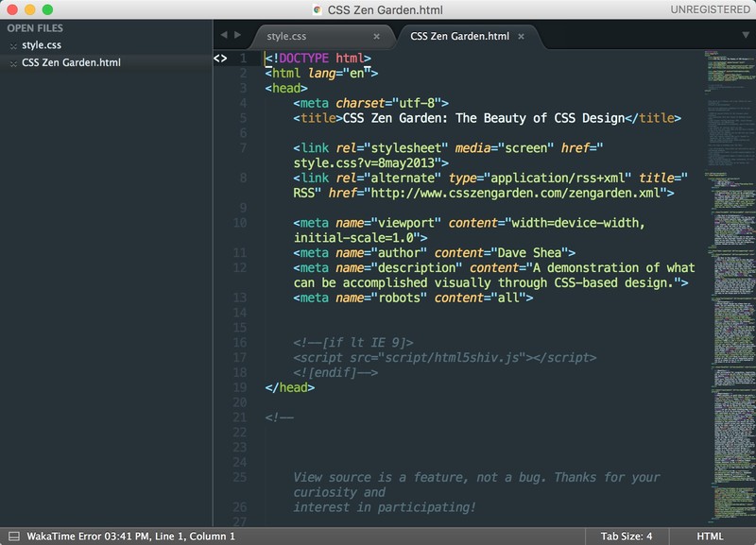Change syntax via the HTML status item

pyautogui.click(x=710, y=536)
